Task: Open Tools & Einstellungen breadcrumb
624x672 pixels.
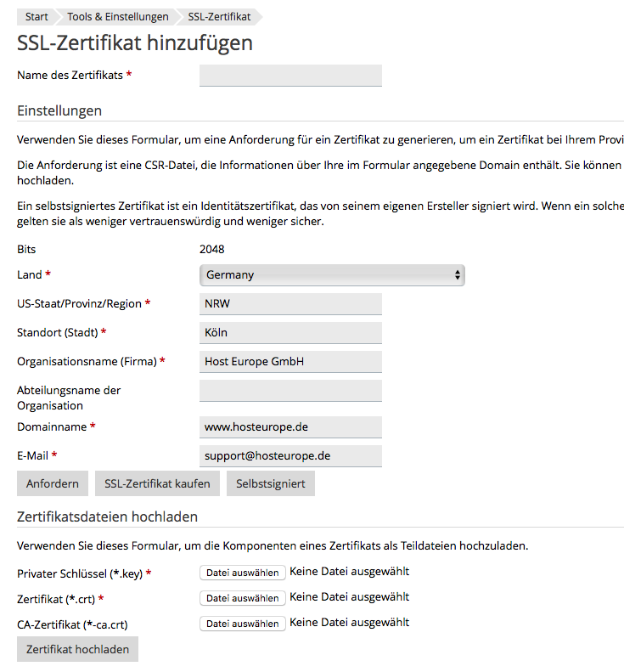Action: pos(118,17)
